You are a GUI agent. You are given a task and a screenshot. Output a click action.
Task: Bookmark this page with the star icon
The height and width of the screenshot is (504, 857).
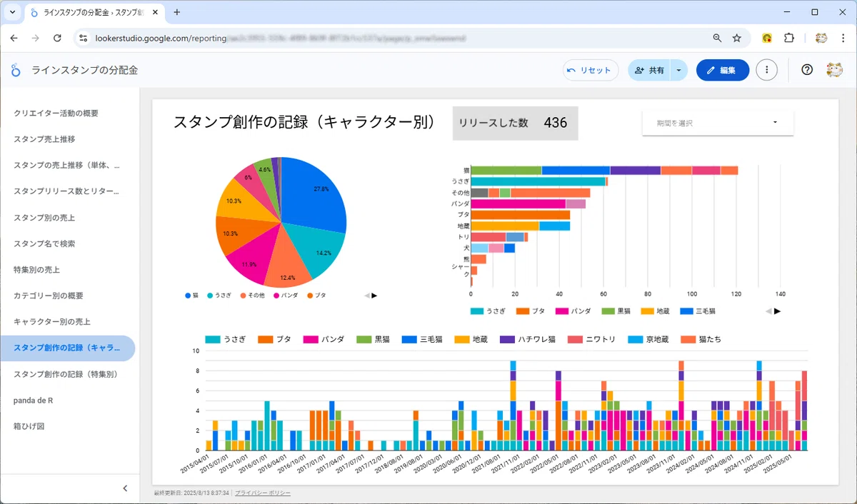click(737, 38)
